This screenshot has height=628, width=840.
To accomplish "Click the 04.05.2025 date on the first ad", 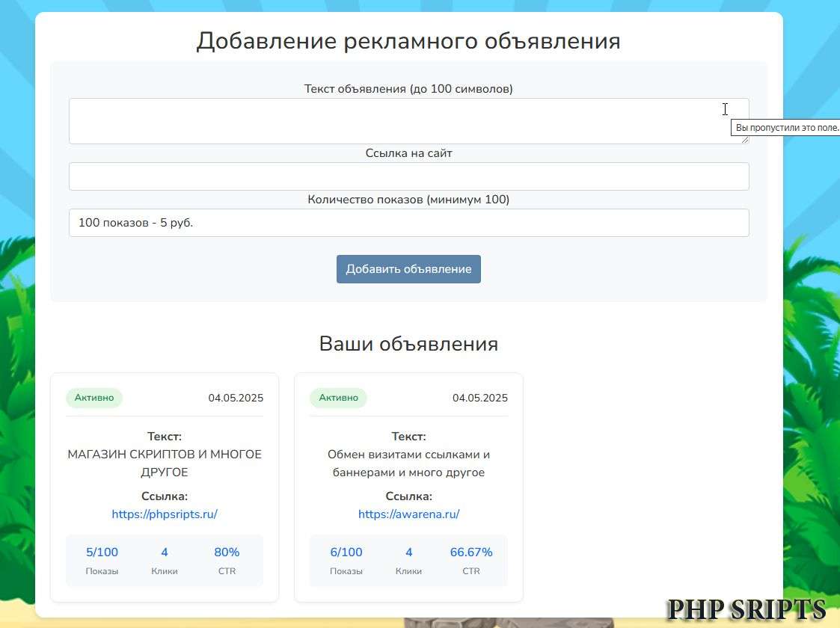I will 235,397.
